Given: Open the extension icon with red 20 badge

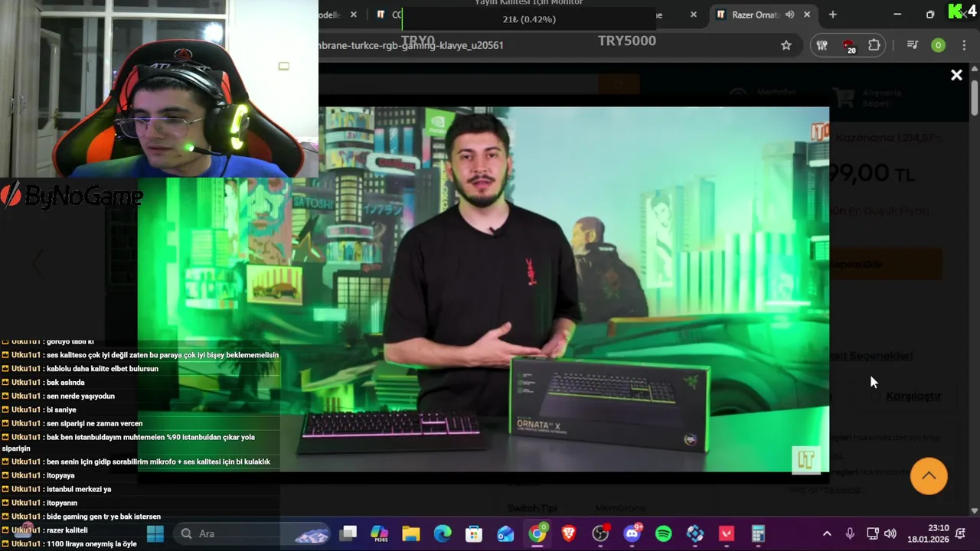Looking at the screenshot, I should [848, 45].
